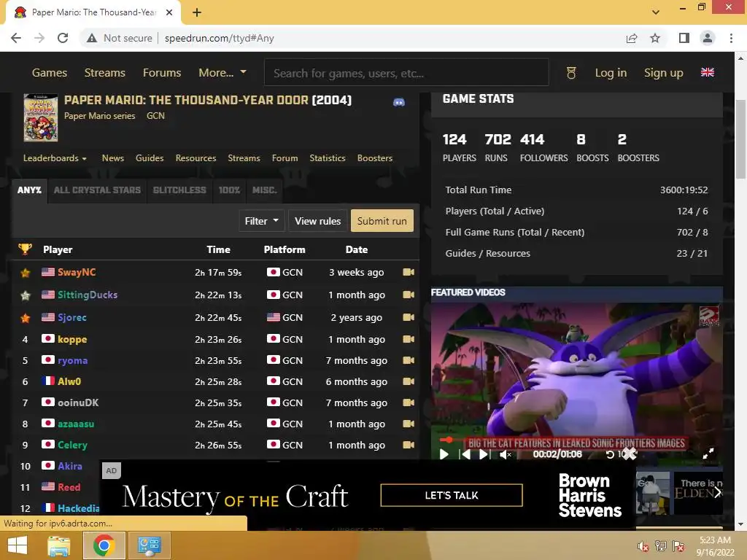Open video for SittingDucks' run
This screenshot has width=747, height=560.
409,295
